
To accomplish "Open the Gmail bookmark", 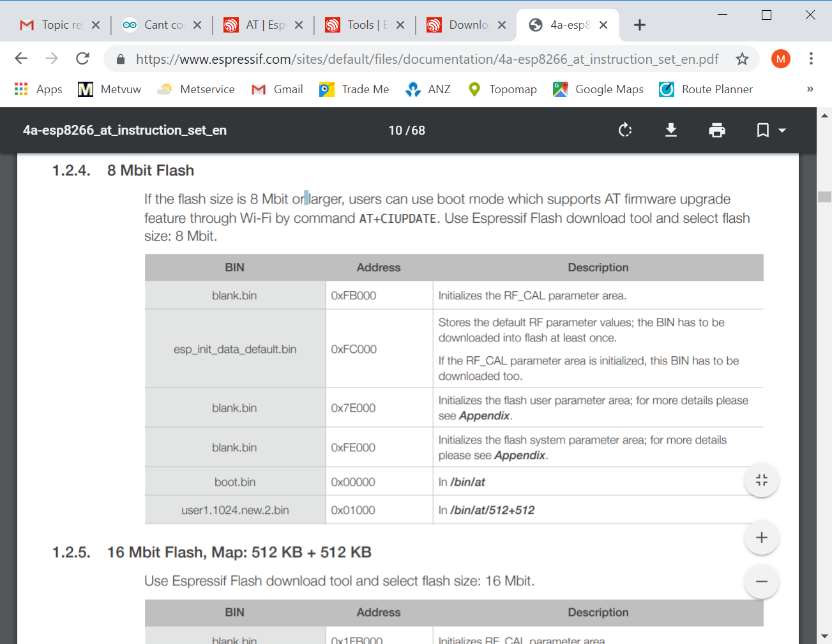I will click(277, 89).
